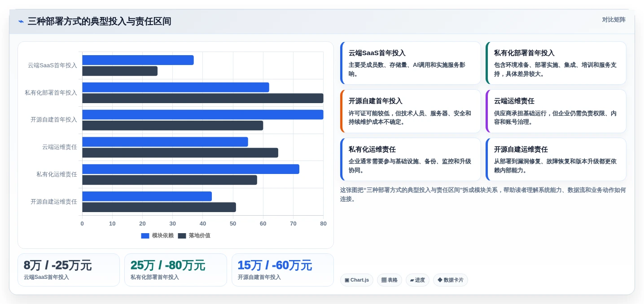Viewport: 644px width, 304px height.
Task: Click the 云端SaaS首年投入 axis label in chart
Action: (53, 65)
